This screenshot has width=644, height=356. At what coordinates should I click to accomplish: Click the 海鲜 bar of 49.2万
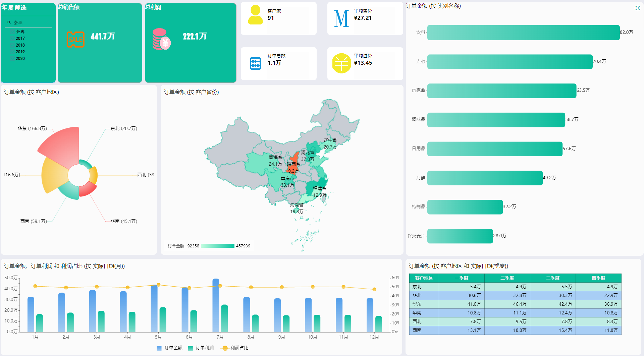click(x=485, y=178)
